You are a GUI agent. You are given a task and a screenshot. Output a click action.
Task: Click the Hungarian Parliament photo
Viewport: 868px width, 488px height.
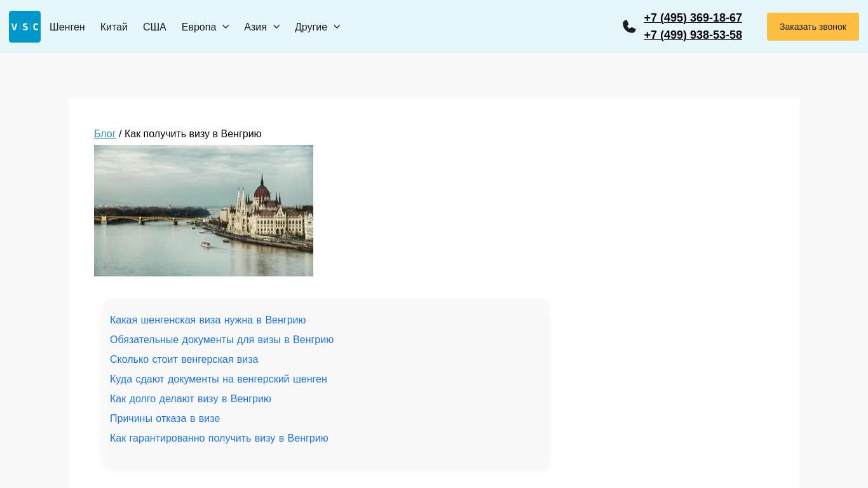click(x=203, y=210)
